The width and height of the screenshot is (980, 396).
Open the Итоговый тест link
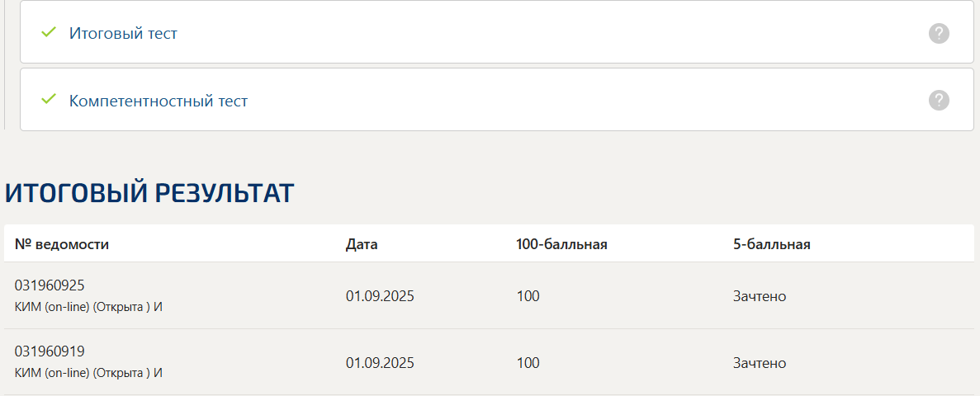tap(123, 33)
